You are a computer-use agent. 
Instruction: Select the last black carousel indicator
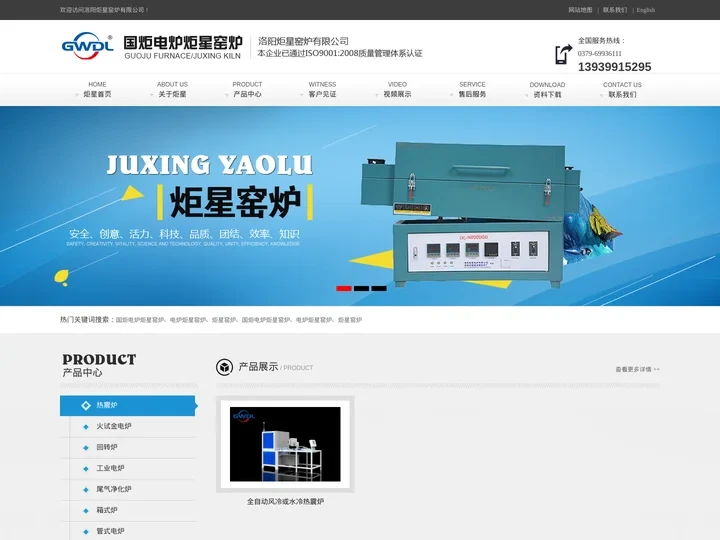pyautogui.click(x=379, y=288)
